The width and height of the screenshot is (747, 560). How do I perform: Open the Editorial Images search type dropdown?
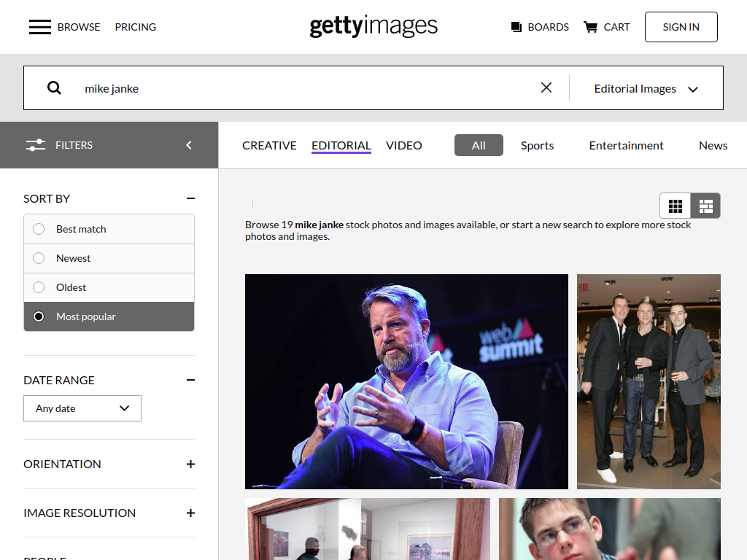point(646,88)
